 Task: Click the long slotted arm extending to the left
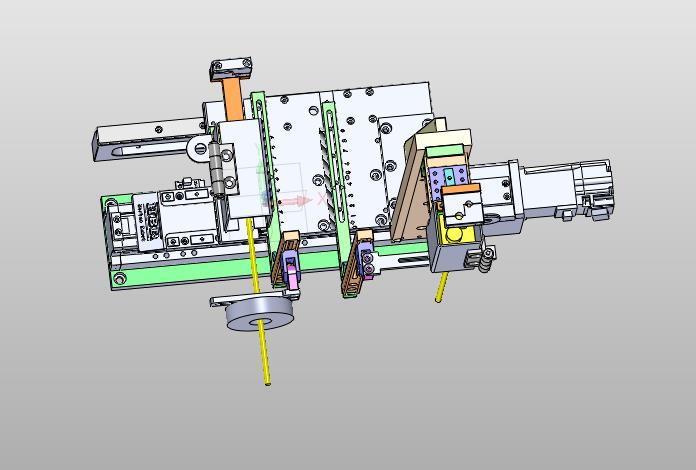(149, 139)
